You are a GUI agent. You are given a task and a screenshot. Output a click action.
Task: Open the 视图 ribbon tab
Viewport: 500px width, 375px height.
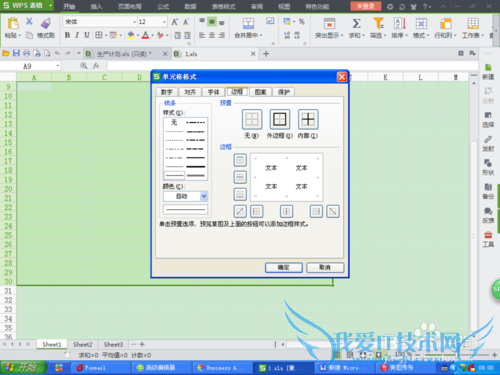click(284, 6)
